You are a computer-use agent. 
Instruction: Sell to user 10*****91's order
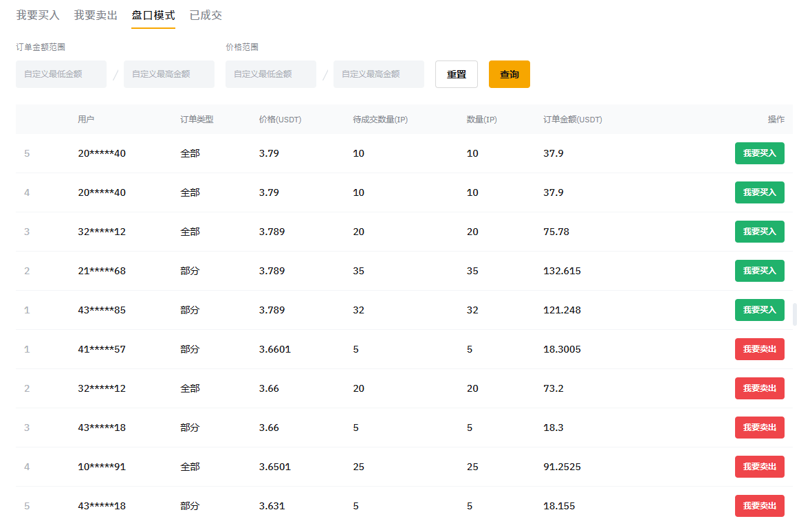(x=759, y=467)
